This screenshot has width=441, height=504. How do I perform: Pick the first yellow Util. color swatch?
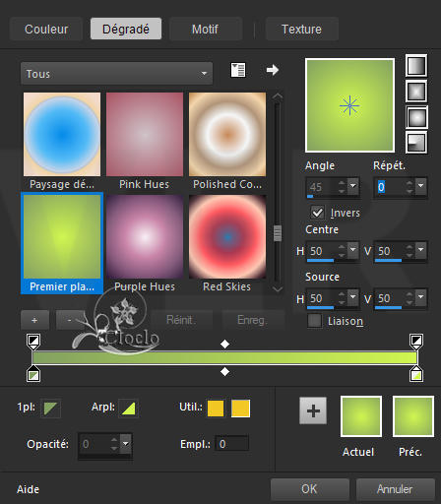(x=216, y=409)
